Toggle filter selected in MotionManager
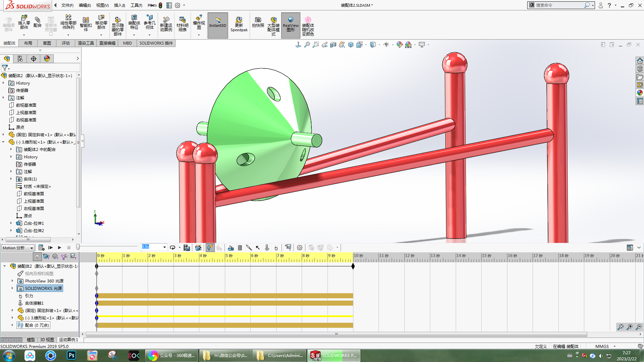 coord(64,257)
